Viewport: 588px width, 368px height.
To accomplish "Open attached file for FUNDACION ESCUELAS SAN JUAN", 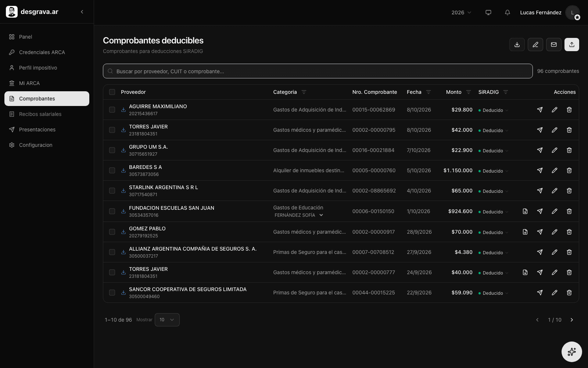I will click(525, 211).
